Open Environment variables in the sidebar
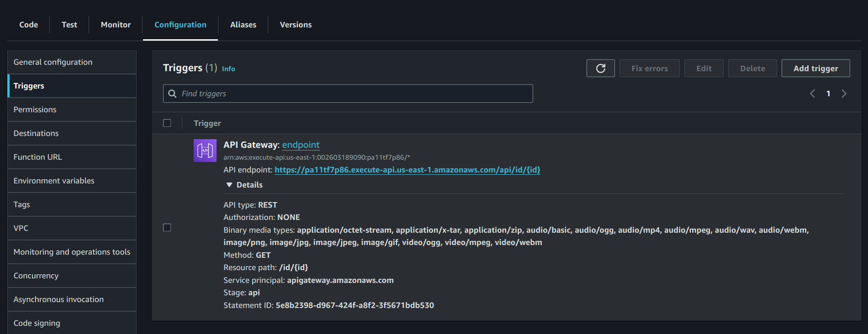The image size is (868, 334). [54, 181]
